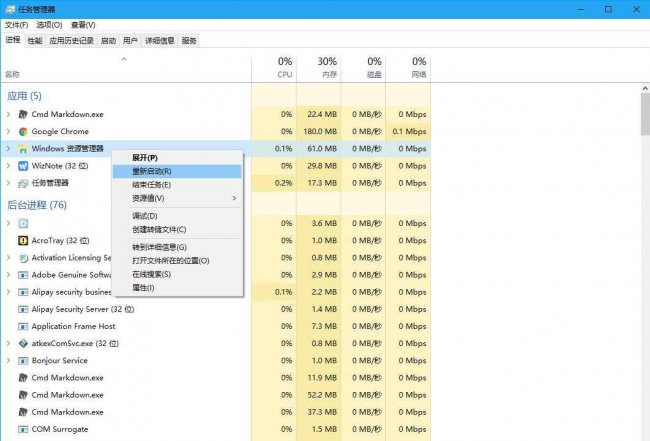This screenshot has width=650, height=441.
Task: Expand the Alipay security business row
Action: [x=8, y=292]
